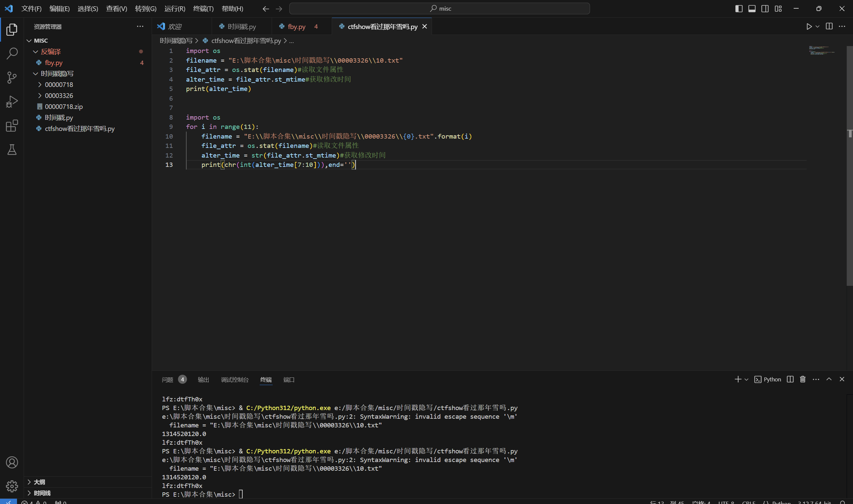Screen dimensions: 853x504
Task: Close the ctfshow看过那年雪吗.py tab
Action: click(x=424, y=27)
